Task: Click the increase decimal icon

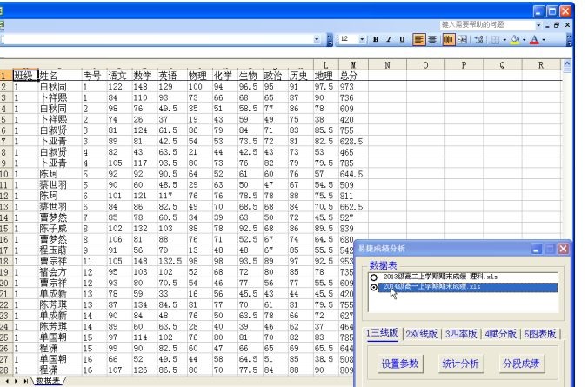Action: (x=478, y=40)
